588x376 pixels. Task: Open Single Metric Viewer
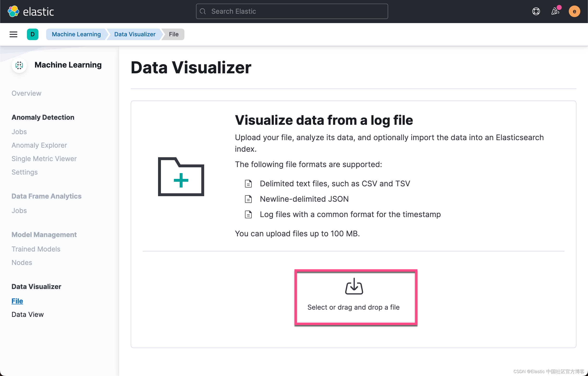44,159
